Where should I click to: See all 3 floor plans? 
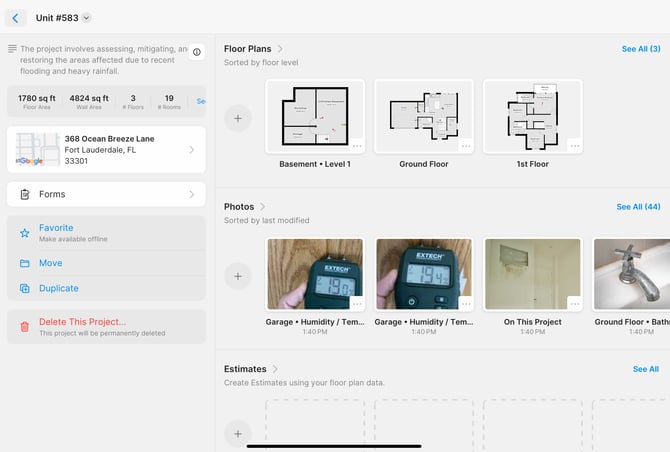click(640, 49)
